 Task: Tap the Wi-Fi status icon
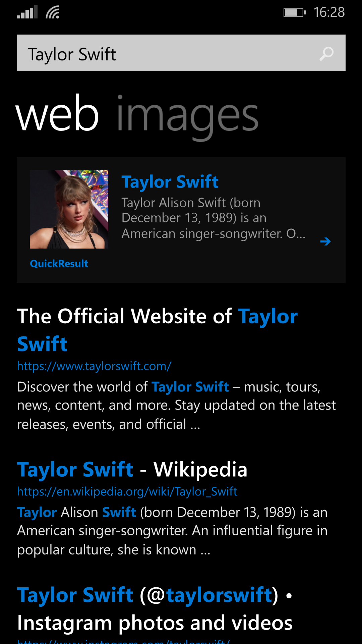[53, 12]
